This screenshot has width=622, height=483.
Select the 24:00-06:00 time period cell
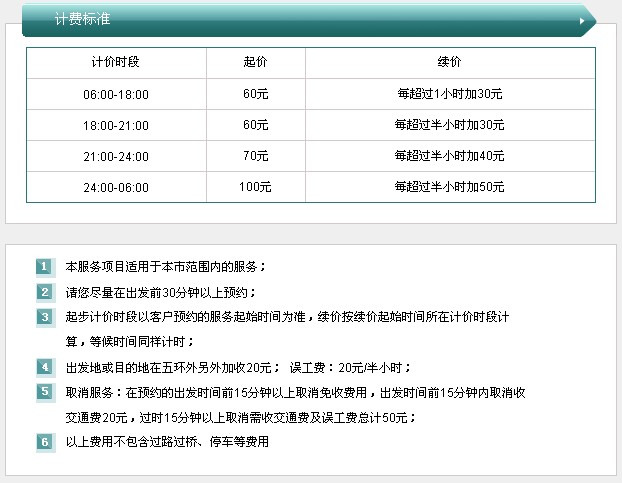(116, 187)
